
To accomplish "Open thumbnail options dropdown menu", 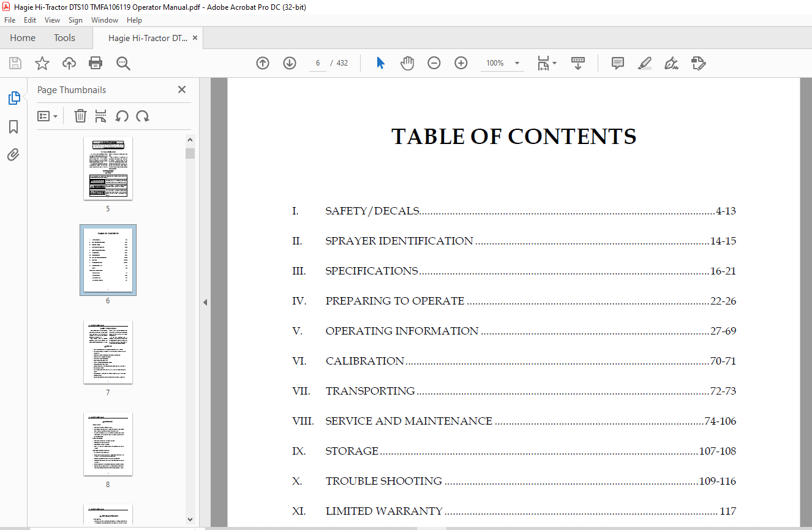I will point(48,116).
